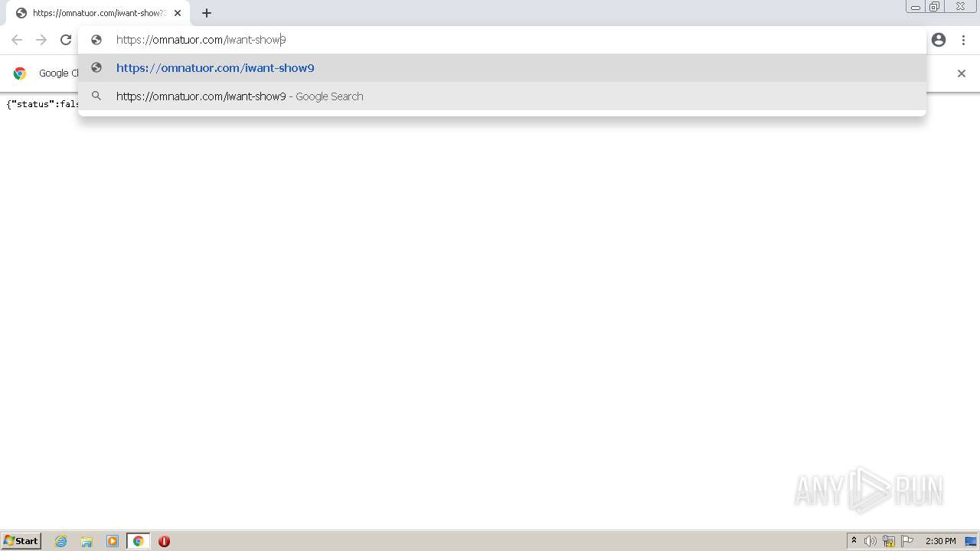Open the network tray icon
Viewport: 980px width, 551px height.
889,541
